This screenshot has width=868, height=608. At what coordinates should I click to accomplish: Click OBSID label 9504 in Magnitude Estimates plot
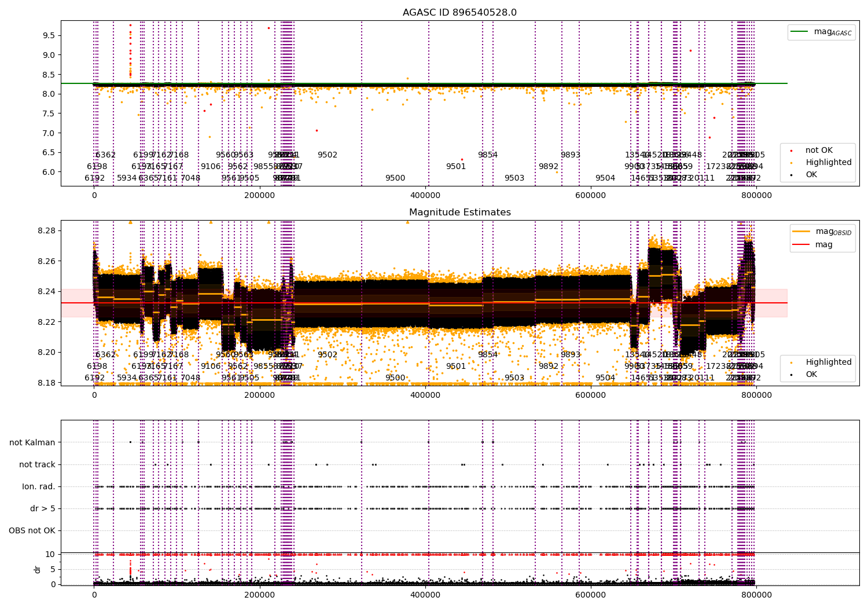click(605, 378)
